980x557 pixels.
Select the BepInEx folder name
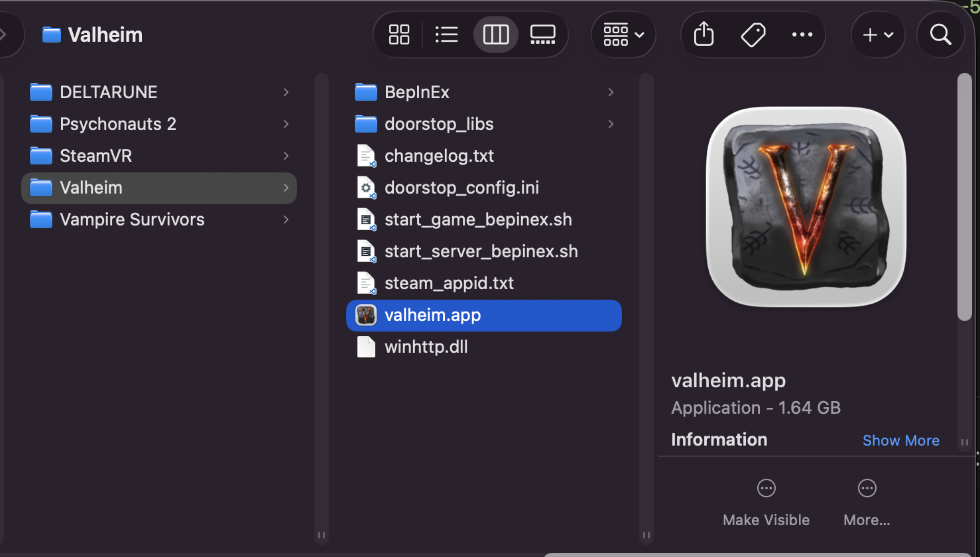417,92
